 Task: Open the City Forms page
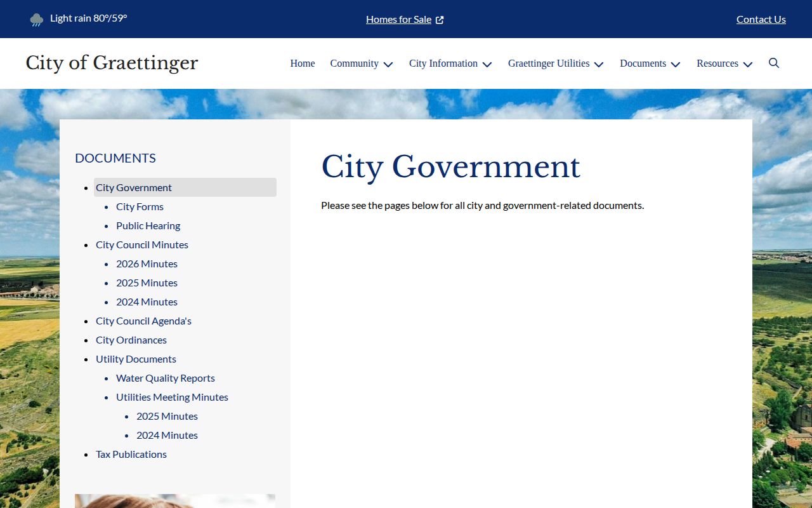[140, 206]
